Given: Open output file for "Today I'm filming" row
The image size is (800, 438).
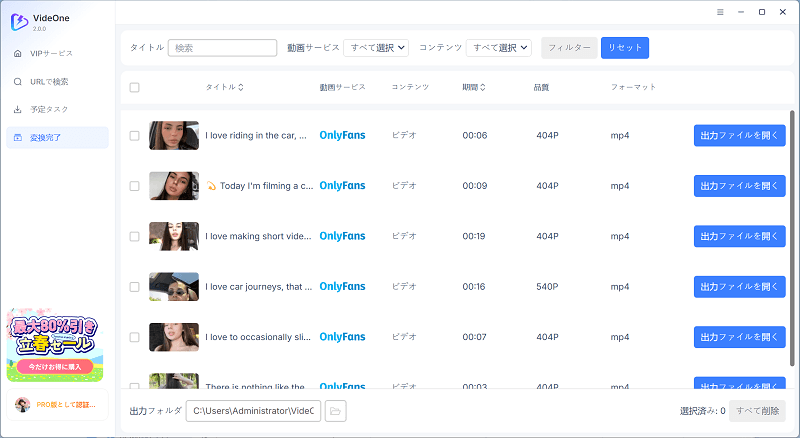Looking at the screenshot, I should (739, 186).
